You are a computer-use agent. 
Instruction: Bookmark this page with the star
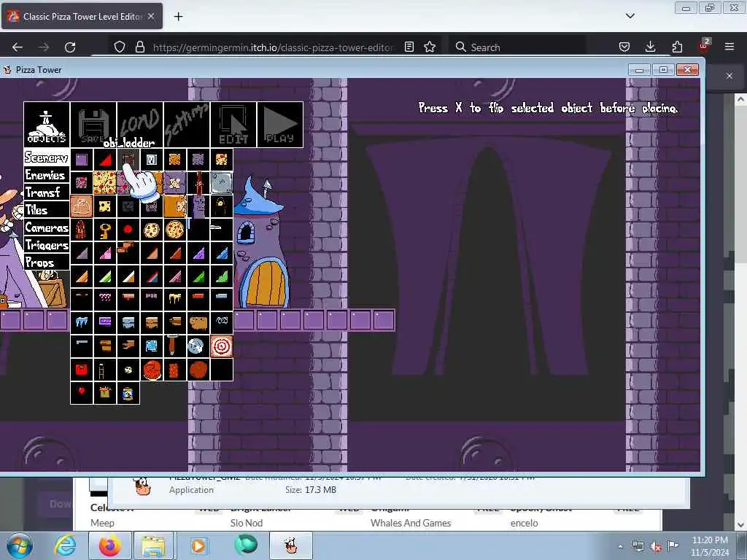click(430, 47)
